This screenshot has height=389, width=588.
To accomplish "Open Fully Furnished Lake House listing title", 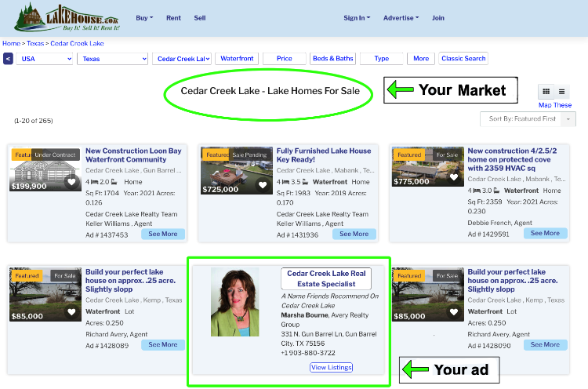I will tap(324, 155).
